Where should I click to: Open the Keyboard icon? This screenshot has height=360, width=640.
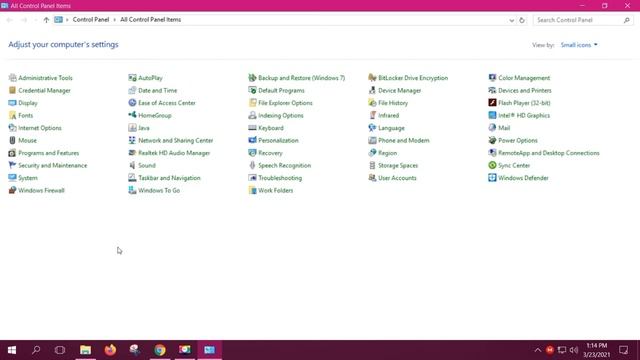(252, 128)
